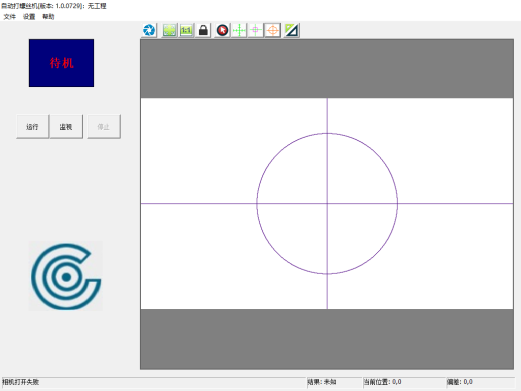Viewport: 521px width, 391px height.
Task: Click the crosshair center in image view
Action: pyautogui.click(x=327, y=203)
